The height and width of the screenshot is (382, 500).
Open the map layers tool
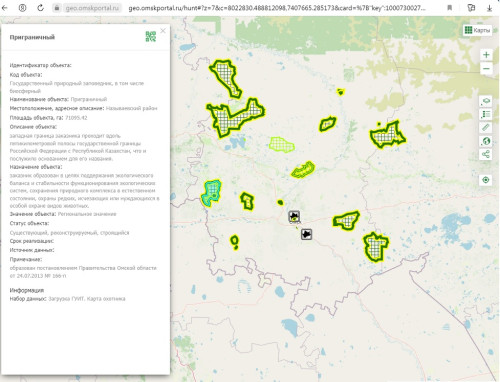486,101
